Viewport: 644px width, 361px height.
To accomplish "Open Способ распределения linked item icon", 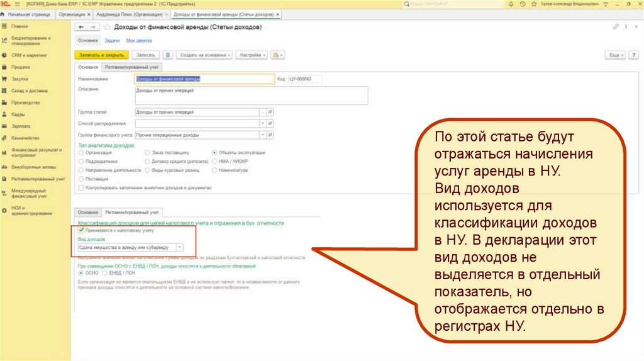I will point(270,124).
